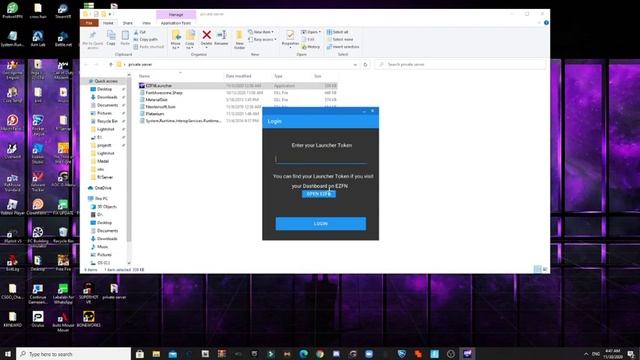Screen dimensions: 640x360
Task: Open the File tab in Explorer
Action: (89, 23)
